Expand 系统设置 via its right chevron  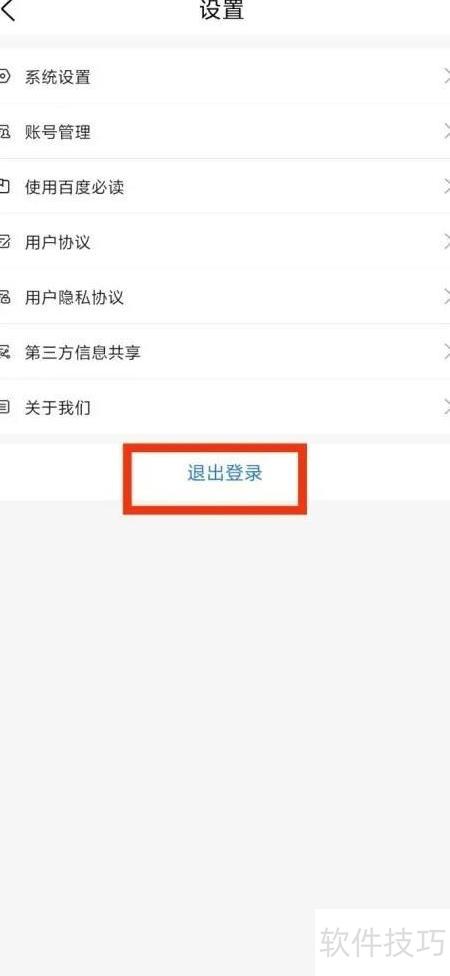click(446, 77)
